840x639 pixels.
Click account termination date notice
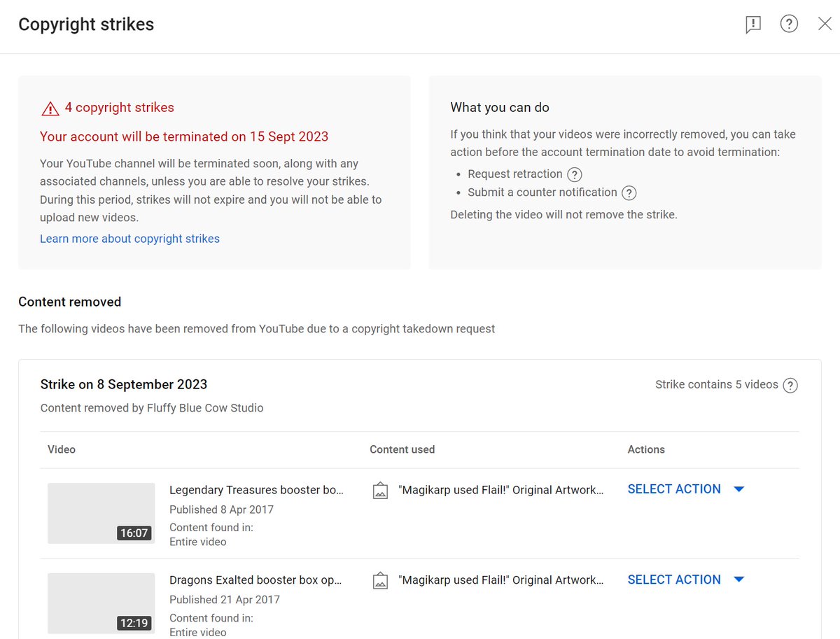pos(184,136)
